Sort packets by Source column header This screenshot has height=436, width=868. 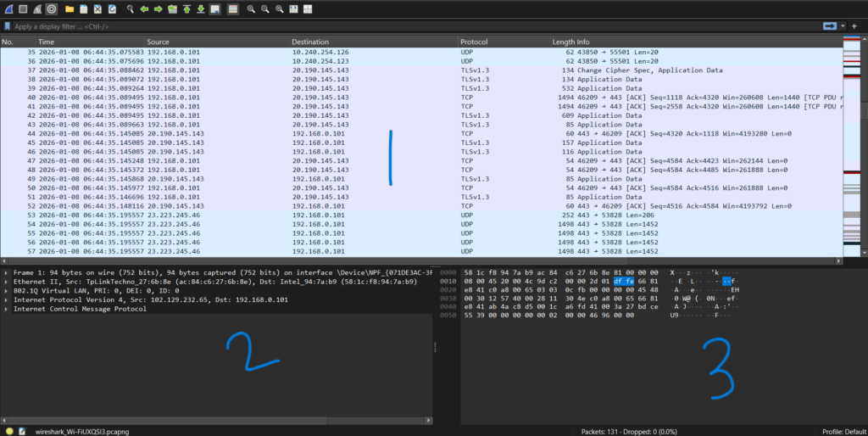pyautogui.click(x=158, y=42)
